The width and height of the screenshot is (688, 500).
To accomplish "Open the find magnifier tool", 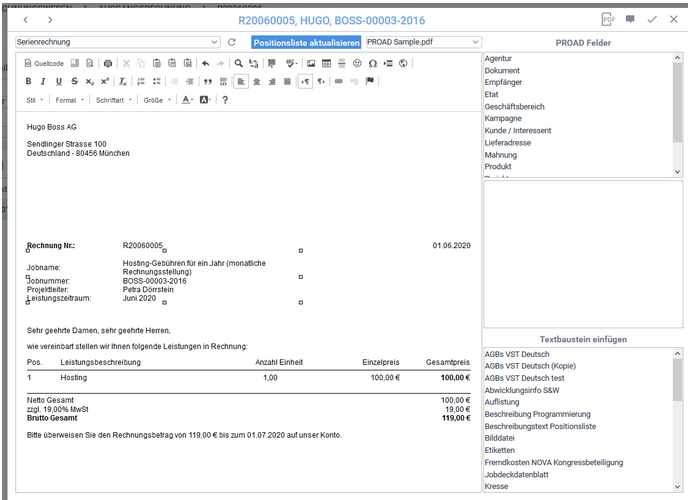I will 238,63.
